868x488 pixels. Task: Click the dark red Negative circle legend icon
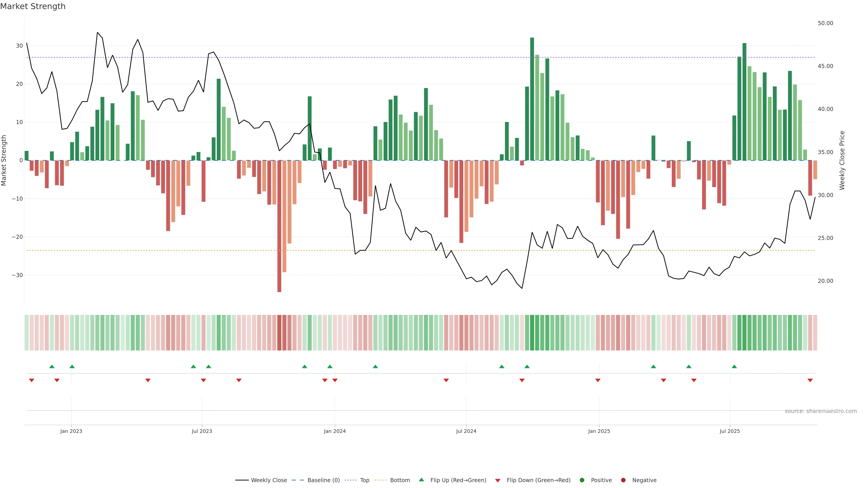tap(623, 480)
